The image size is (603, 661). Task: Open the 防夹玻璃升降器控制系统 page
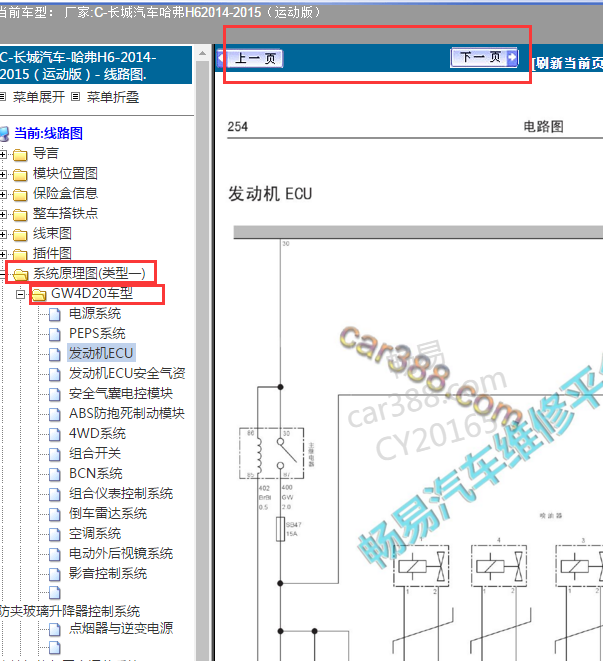click(70, 611)
